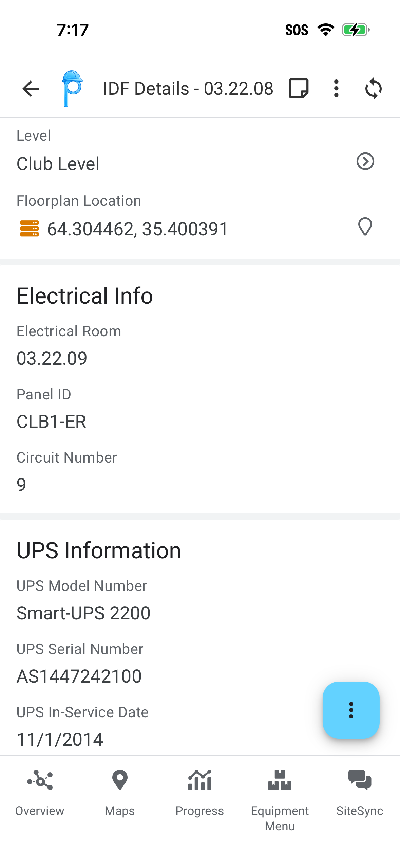The image size is (400, 868).
Task: Tap the map pin beside floorplan coordinates
Action: click(x=365, y=227)
